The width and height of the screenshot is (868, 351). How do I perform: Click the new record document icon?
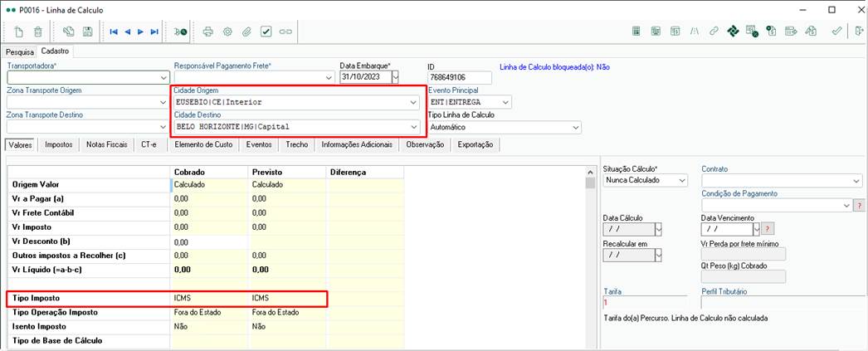19,32
